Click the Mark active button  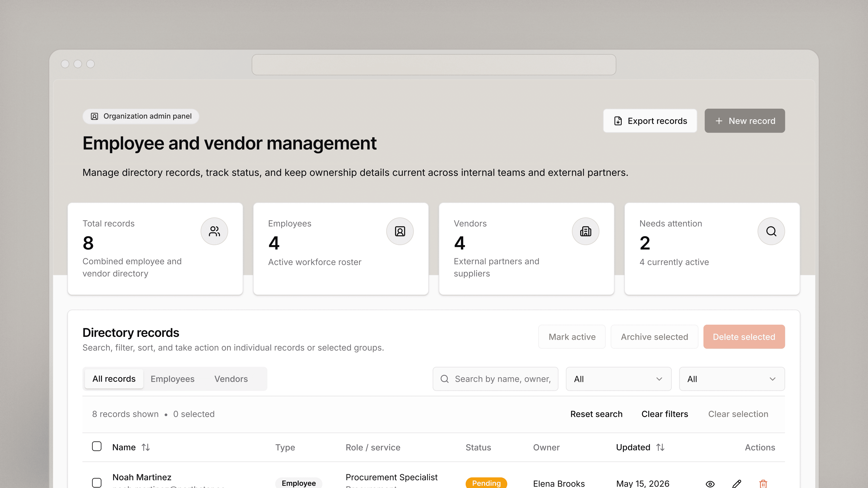pos(572,337)
